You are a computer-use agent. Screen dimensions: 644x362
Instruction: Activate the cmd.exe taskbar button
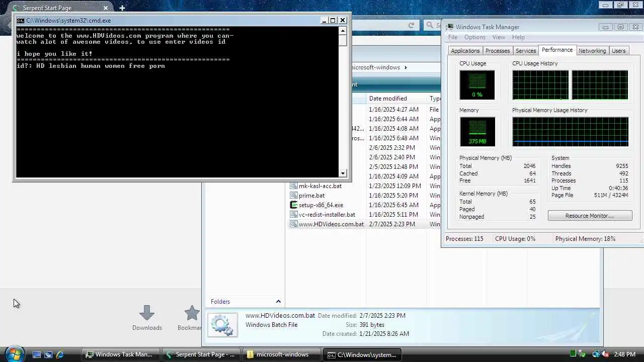(x=362, y=354)
